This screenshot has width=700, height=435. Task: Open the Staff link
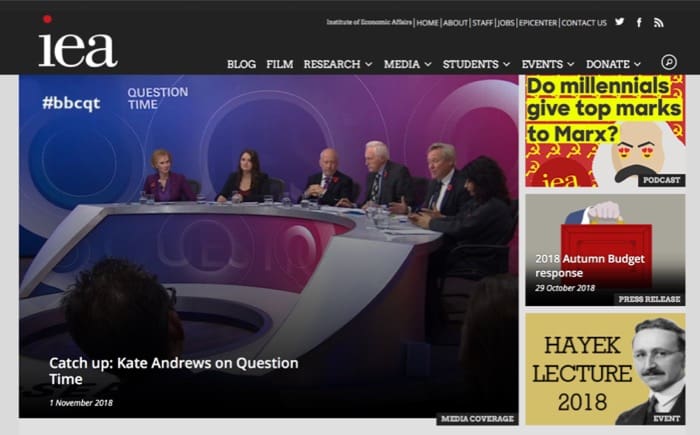pos(483,23)
